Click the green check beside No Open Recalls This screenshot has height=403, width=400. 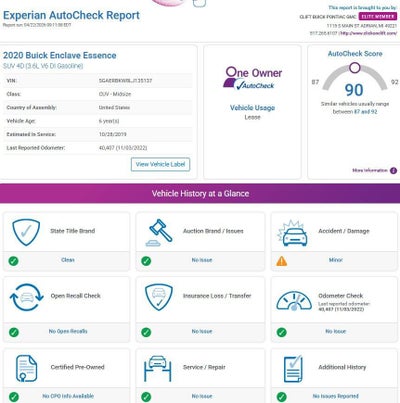point(14,332)
